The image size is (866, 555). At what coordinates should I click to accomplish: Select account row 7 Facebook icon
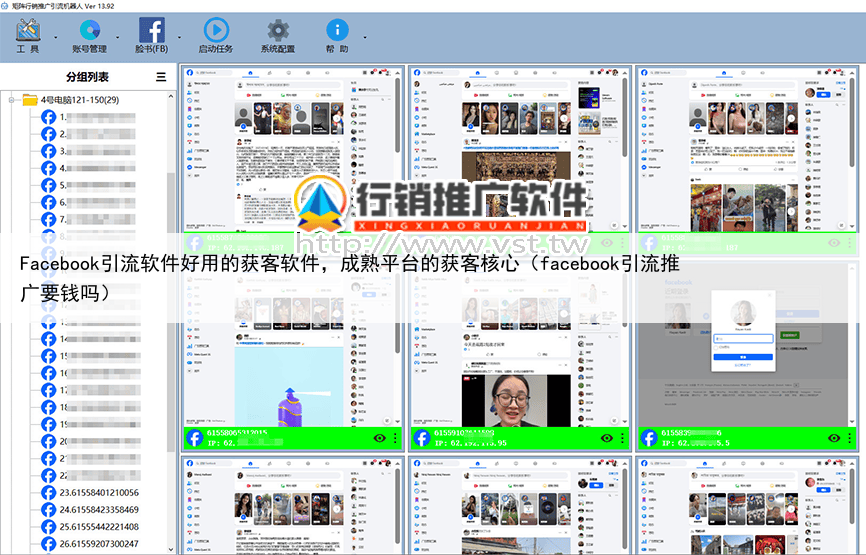49,220
